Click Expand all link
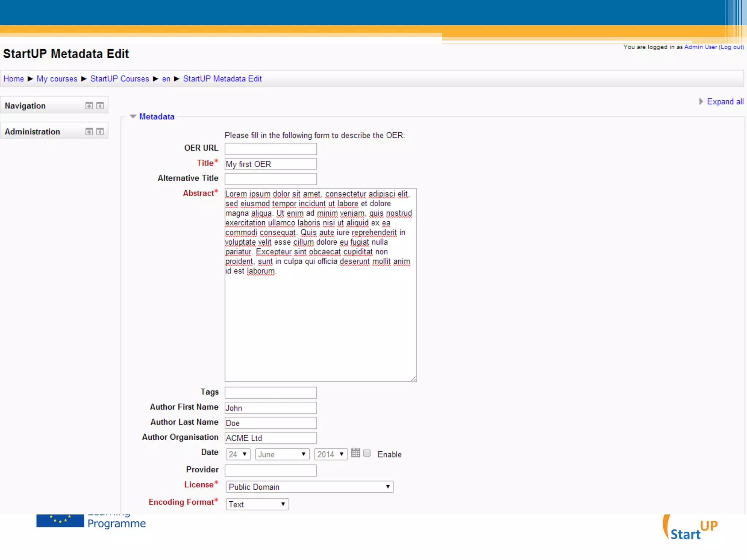Image resolution: width=747 pixels, height=560 pixels. [725, 102]
